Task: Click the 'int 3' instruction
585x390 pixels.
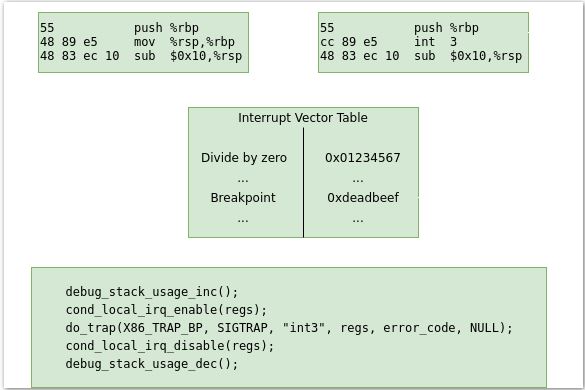Action: 435,42
